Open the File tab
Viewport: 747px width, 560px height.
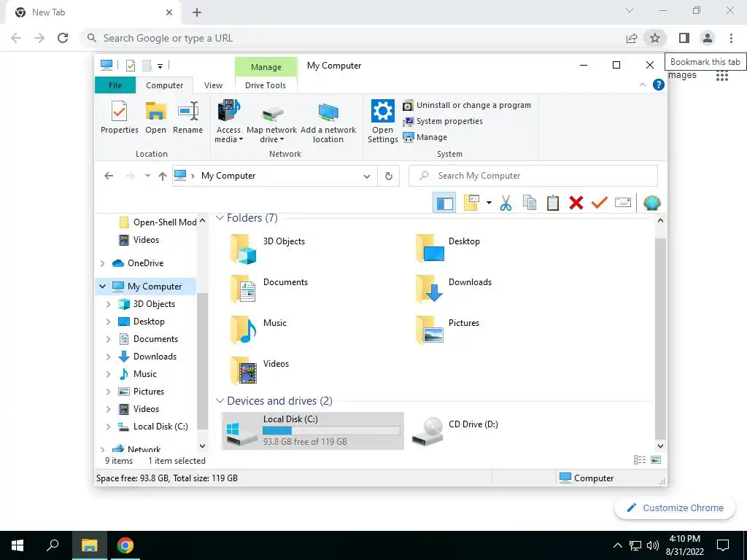point(115,85)
